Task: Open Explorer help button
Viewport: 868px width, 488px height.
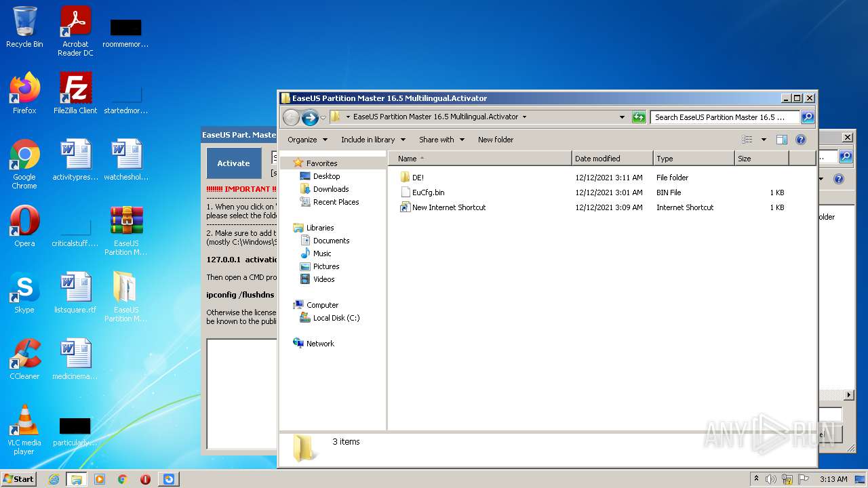Action: pos(801,140)
